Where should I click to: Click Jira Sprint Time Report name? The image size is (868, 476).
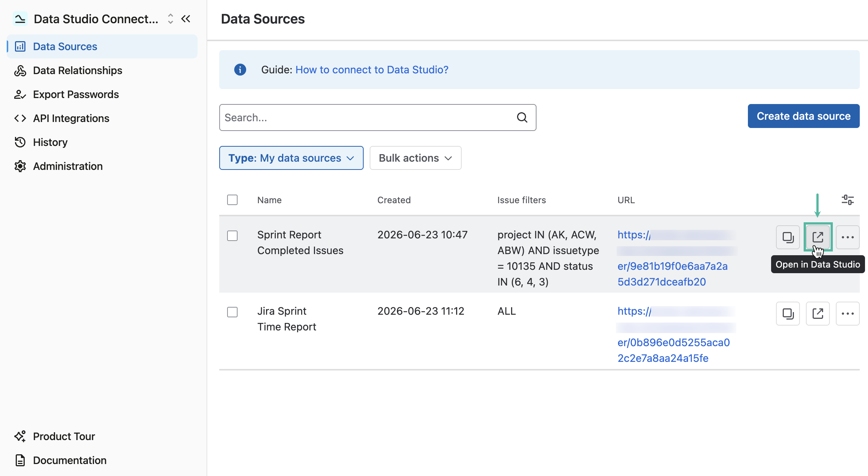click(287, 319)
